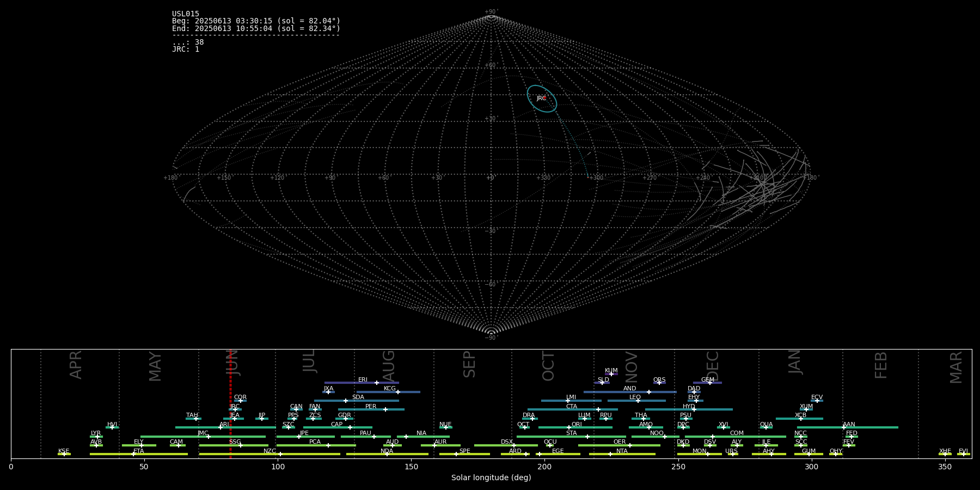Click the LEO shower label

pos(635,397)
